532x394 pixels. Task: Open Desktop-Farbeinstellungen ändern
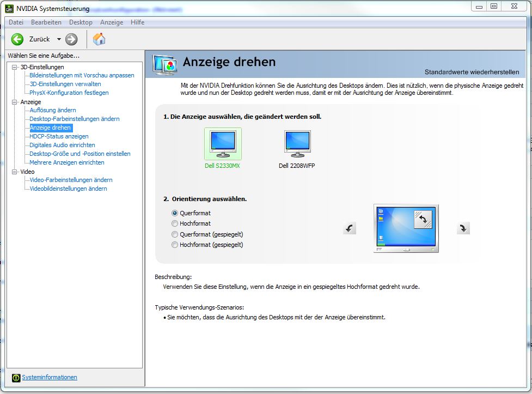tap(74, 119)
